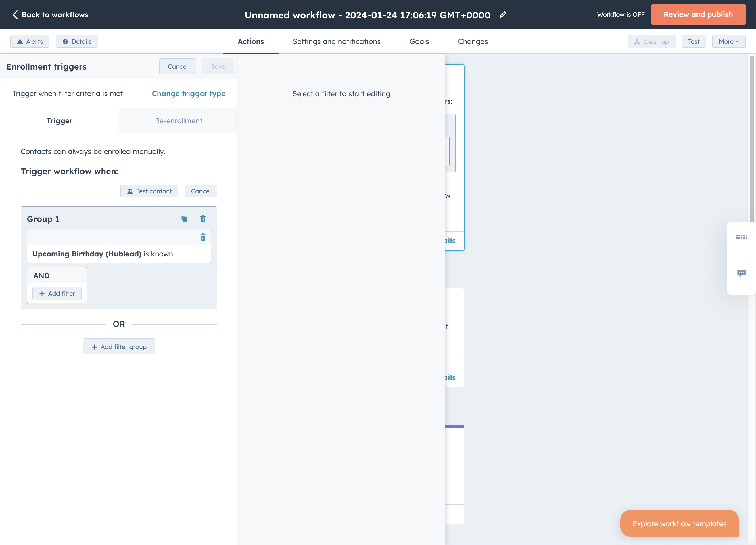The image size is (756, 545).
Task: Click the Test contact button
Action: tap(149, 191)
